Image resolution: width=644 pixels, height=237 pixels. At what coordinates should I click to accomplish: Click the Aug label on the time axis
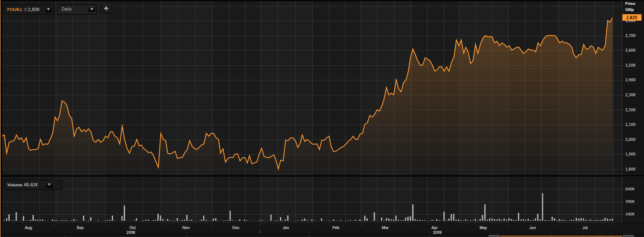28,228
